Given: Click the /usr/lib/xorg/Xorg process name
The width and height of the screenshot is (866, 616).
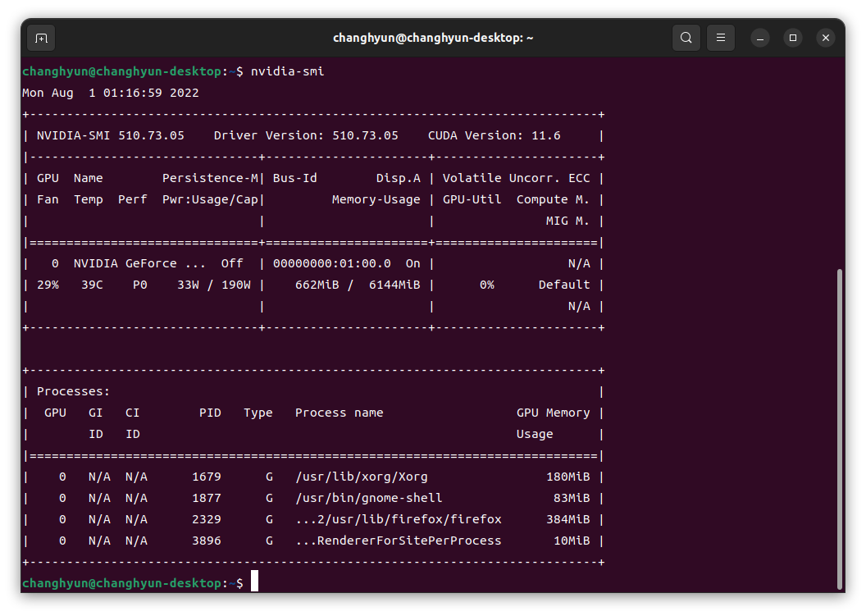Looking at the screenshot, I should tap(361, 477).
